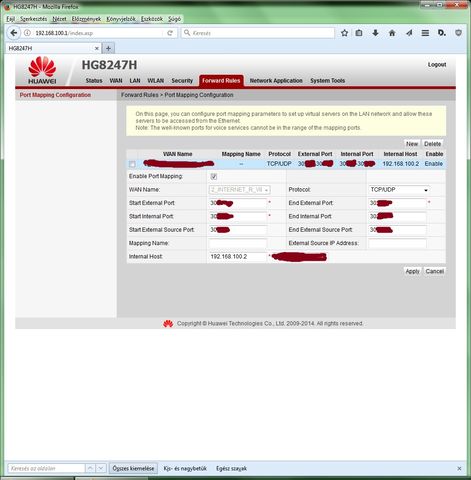Click the Logout link

437,65
